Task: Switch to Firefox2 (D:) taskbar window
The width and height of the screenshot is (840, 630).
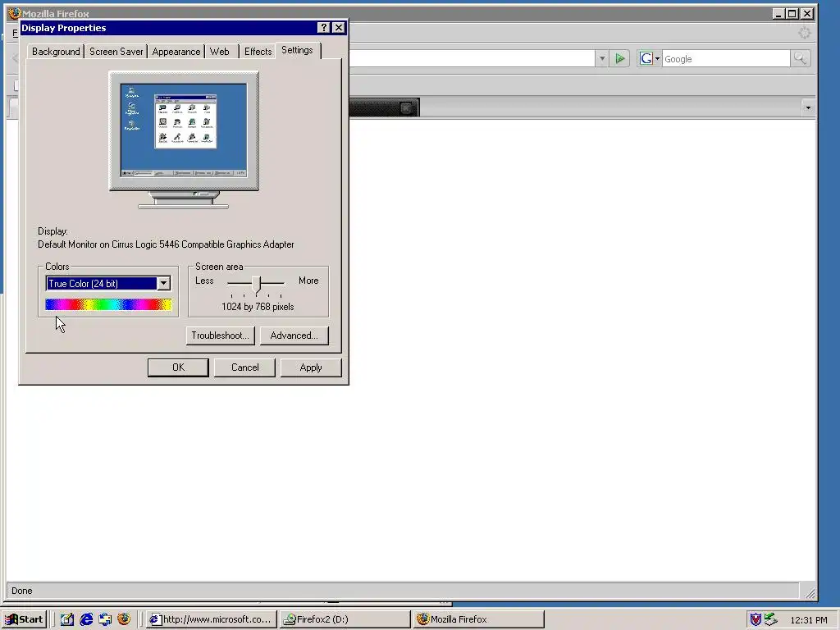Action: (x=345, y=619)
